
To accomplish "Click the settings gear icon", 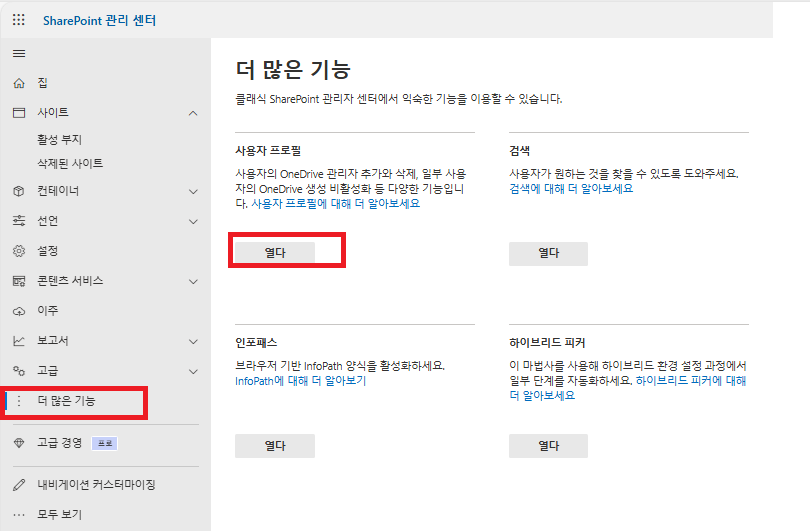I will [x=19, y=251].
